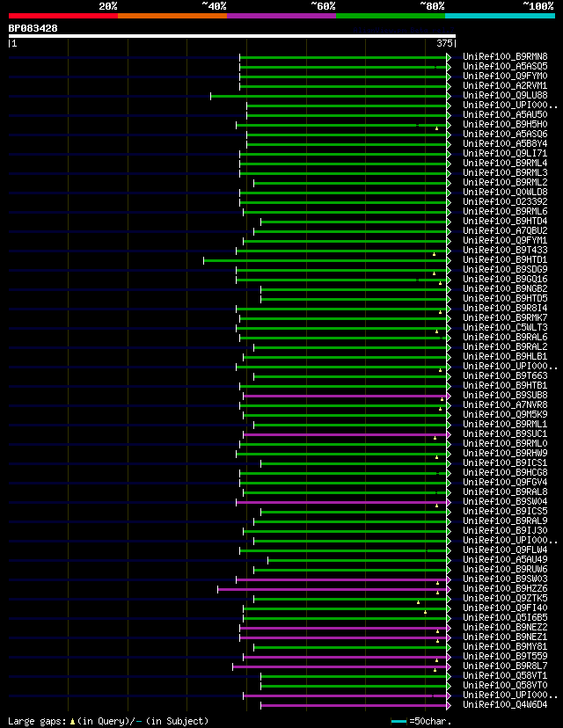Open hit UniRef100_A5ASQ5

505,67
